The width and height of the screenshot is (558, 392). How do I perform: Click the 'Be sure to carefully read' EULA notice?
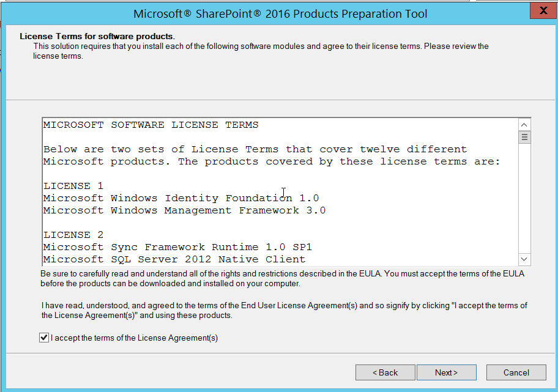coord(282,278)
